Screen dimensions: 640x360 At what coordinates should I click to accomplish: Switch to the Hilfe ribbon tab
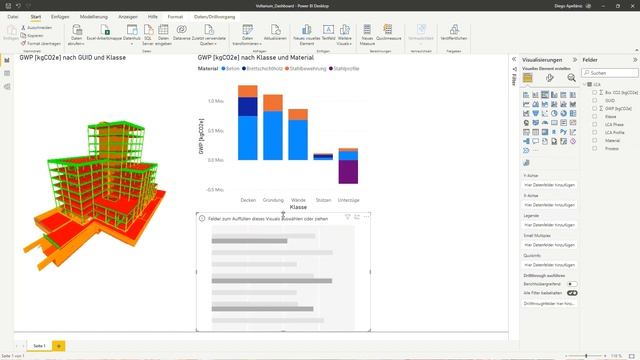coord(153,17)
